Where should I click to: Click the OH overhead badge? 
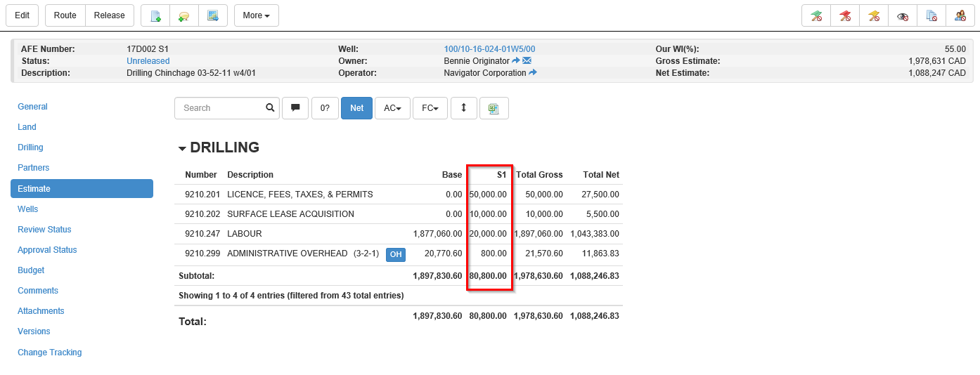(x=396, y=254)
